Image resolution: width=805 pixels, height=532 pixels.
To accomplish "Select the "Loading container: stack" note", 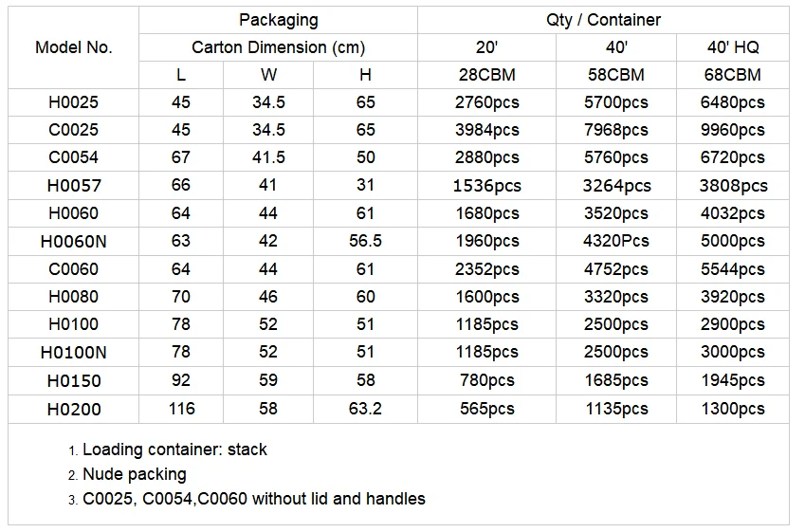I will [174, 449].
